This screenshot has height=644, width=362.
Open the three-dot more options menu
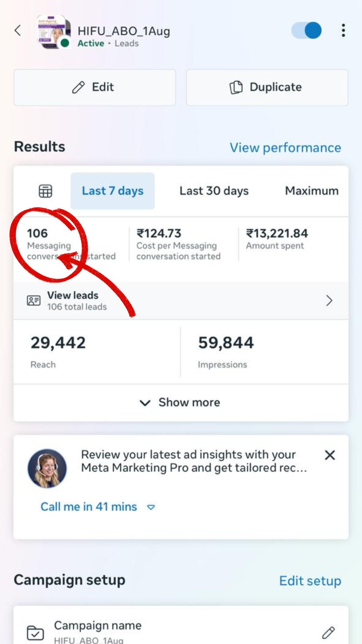coord(343,31)
